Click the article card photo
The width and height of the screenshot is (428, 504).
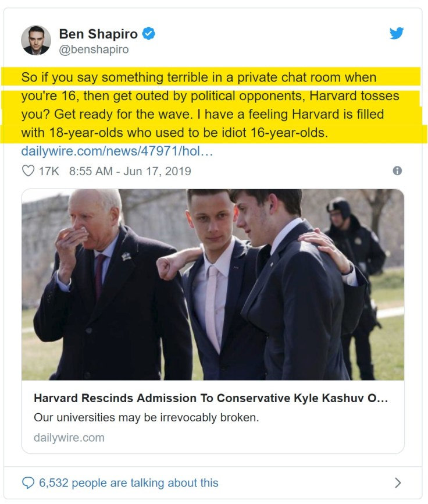[x=213, y=284]
